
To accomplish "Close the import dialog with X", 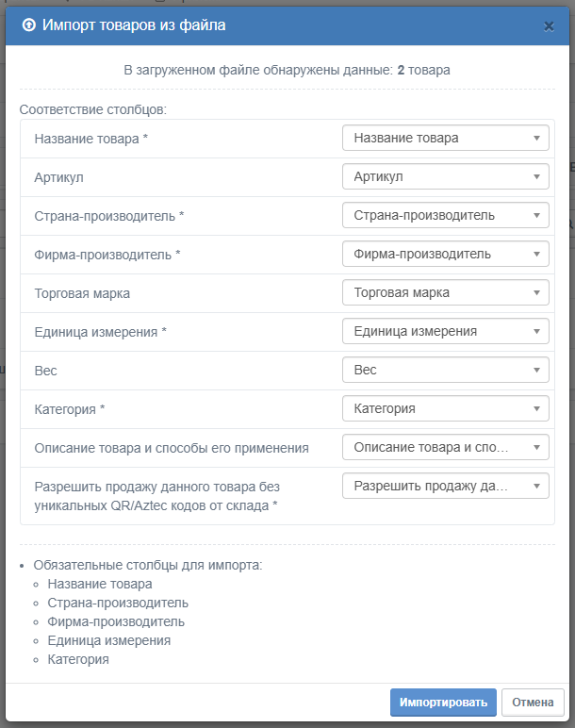I will coord(549,26).
